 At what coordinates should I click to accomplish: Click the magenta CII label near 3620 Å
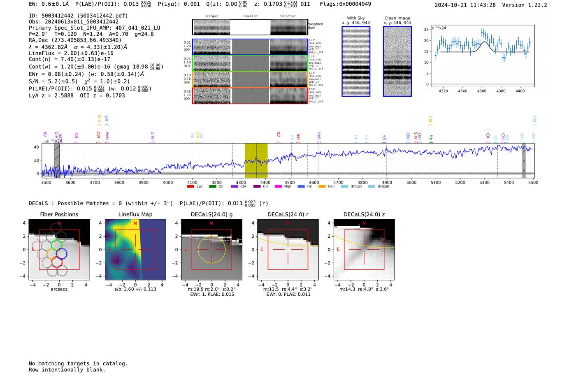(77, 137)
